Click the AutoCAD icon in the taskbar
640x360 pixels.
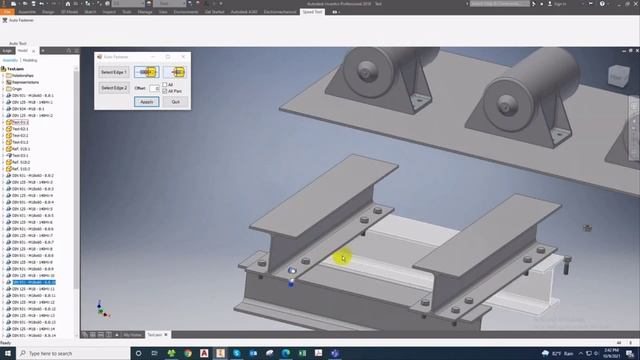coord(204,353)
